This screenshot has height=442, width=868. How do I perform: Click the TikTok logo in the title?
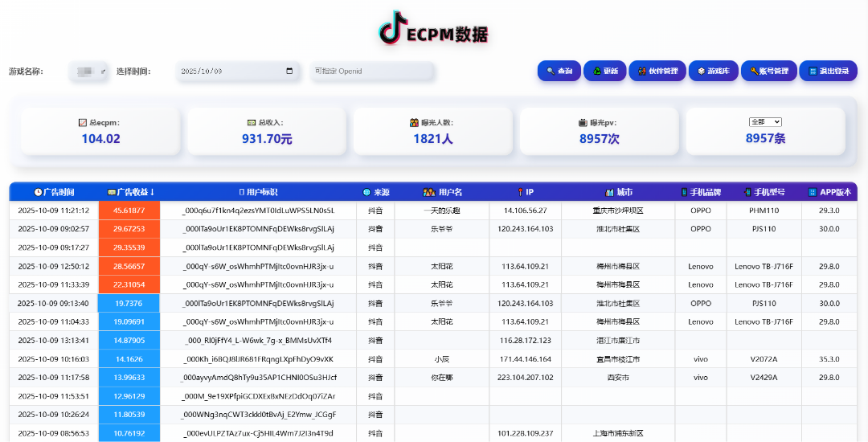tap(391, 28)
